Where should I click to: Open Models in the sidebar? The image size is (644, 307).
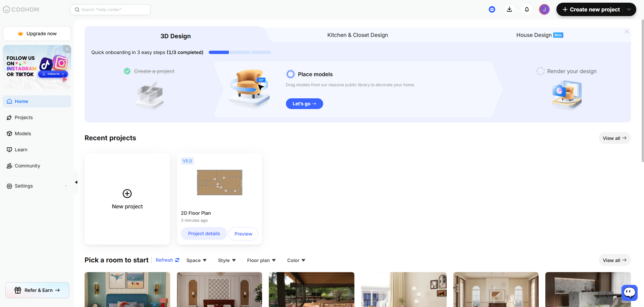[37, 134]
